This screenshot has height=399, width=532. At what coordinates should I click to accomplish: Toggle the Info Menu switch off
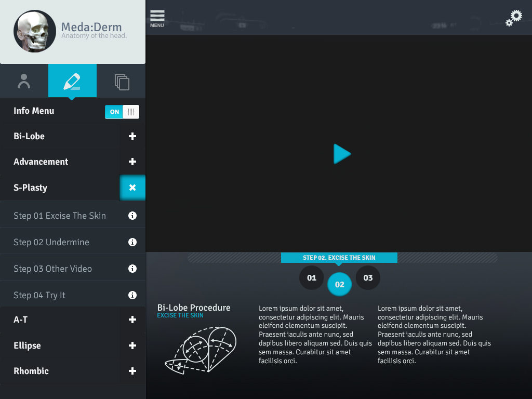coord(122,111)
